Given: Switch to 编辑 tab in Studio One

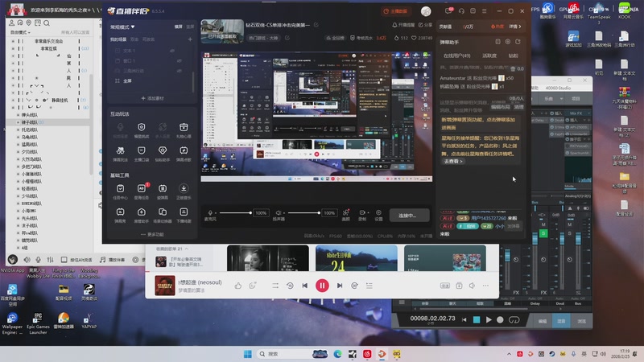Looking at the screenshot, I should pos(543,321).
